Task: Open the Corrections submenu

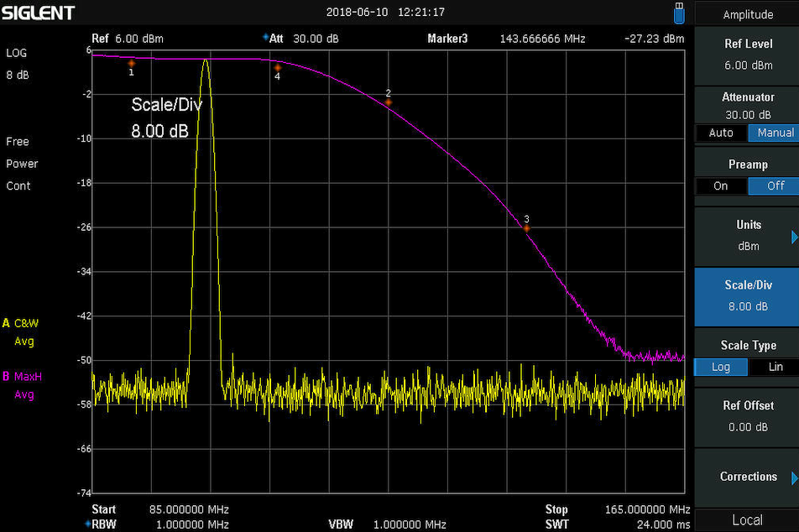Action: click(x=747, y=477)
